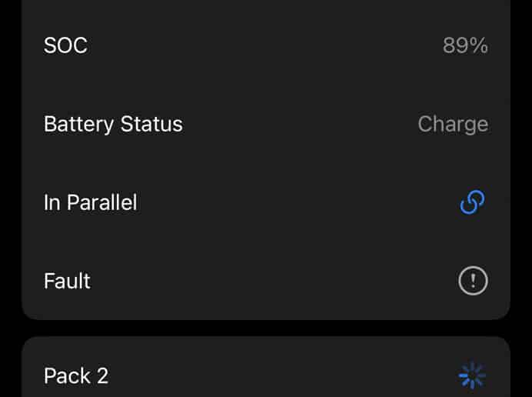This screenshot has height=397, width=532.
Task: Open the Pack 2 label
Action: [x=76, y=376]
